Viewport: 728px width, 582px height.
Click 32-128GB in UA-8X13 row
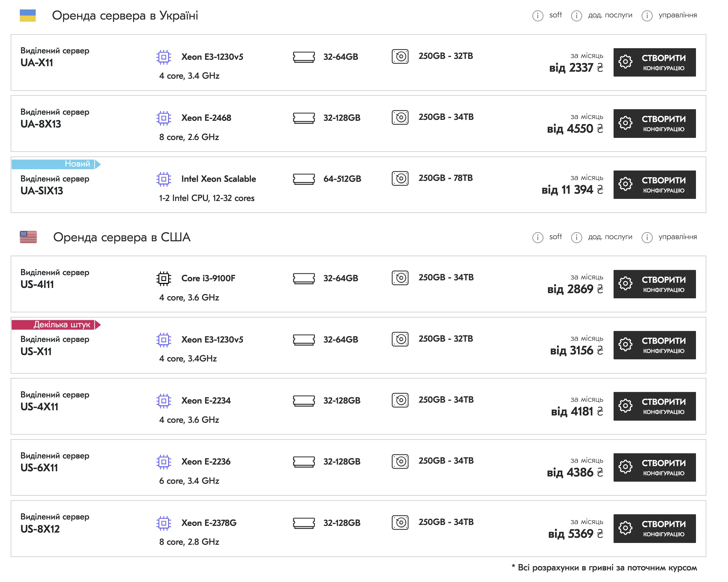pos(342,118)
